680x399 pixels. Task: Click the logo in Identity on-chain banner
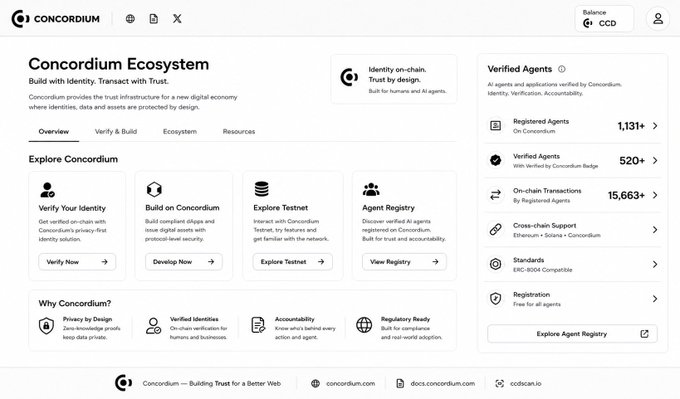point(349,78)
